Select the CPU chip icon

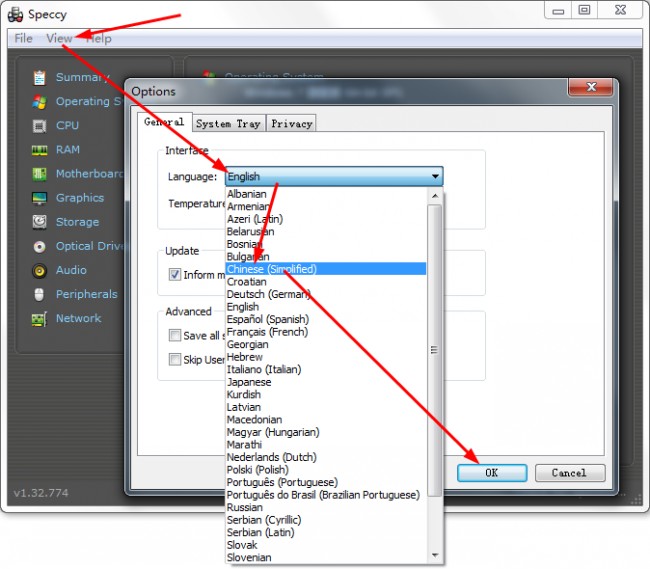pyautogui.click(x=39, y=126)
